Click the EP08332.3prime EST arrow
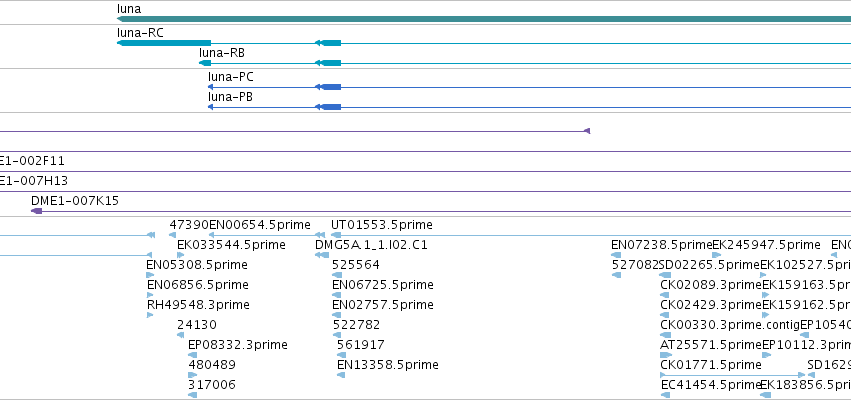 (193, 355)
